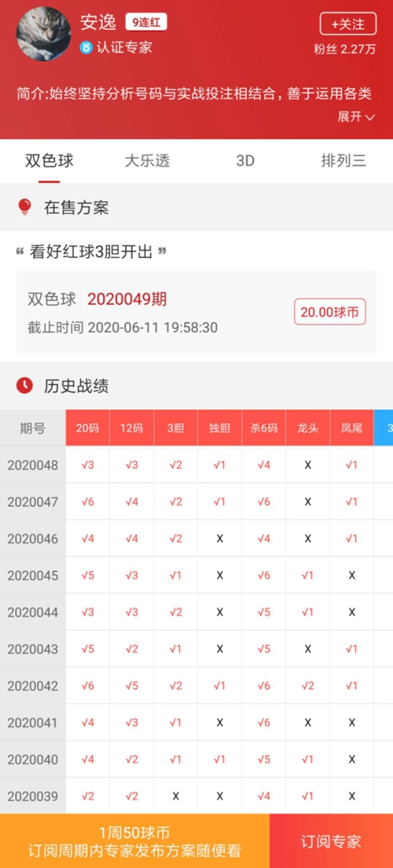The height and width of the screenshot is (868, 393).
Task: Click the lightbulb icon beside 在售方案
Action: point(25,208)
